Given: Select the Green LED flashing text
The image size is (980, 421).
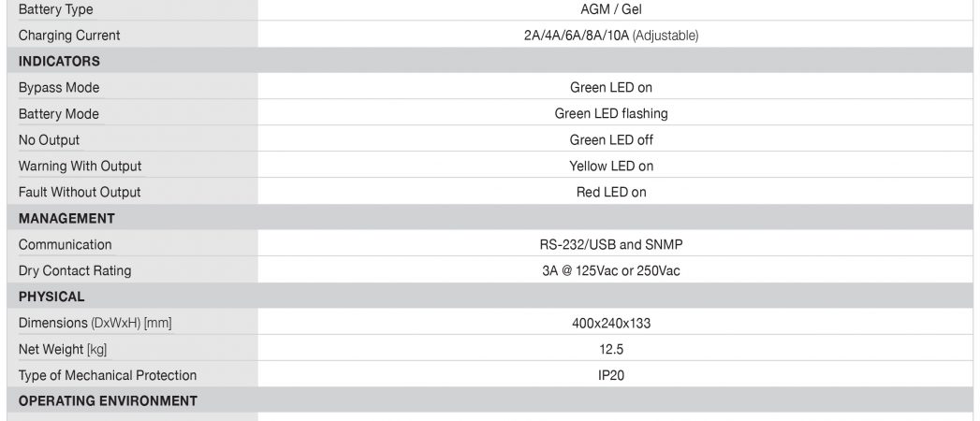Looking at the screenshot, I should 610,114.
